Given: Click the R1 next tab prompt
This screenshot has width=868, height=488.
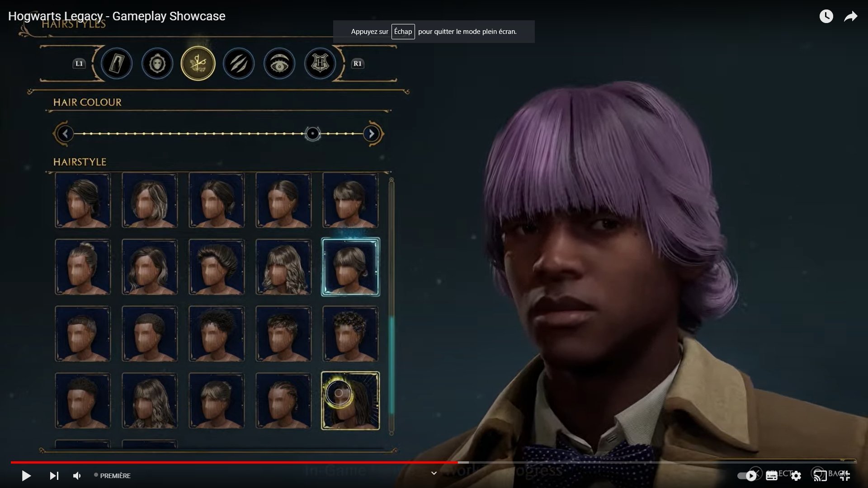Looking at the screenshot, I should tap(358, 64).
